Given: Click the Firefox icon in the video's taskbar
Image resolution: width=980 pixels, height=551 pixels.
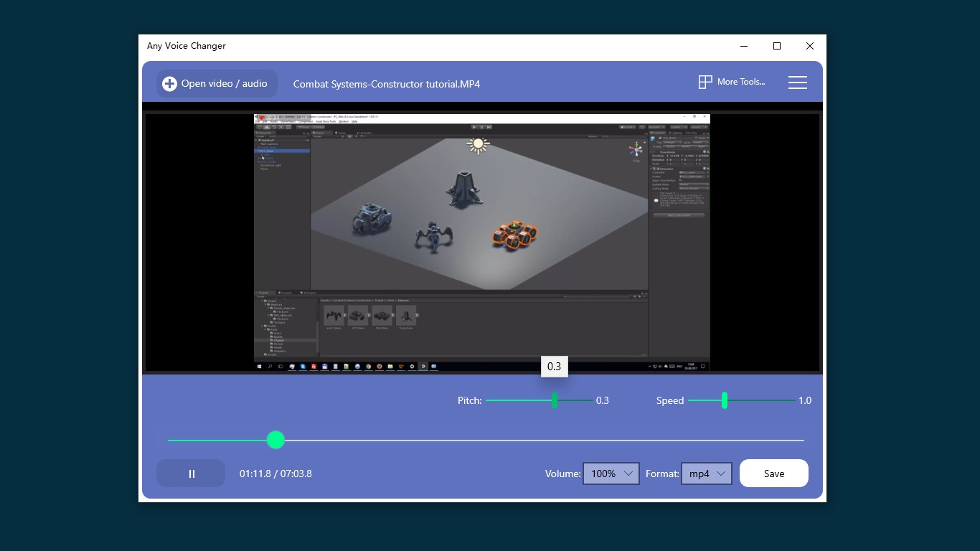Looking at the screenshot, I should pyautogui.click(x=379, y=366).
